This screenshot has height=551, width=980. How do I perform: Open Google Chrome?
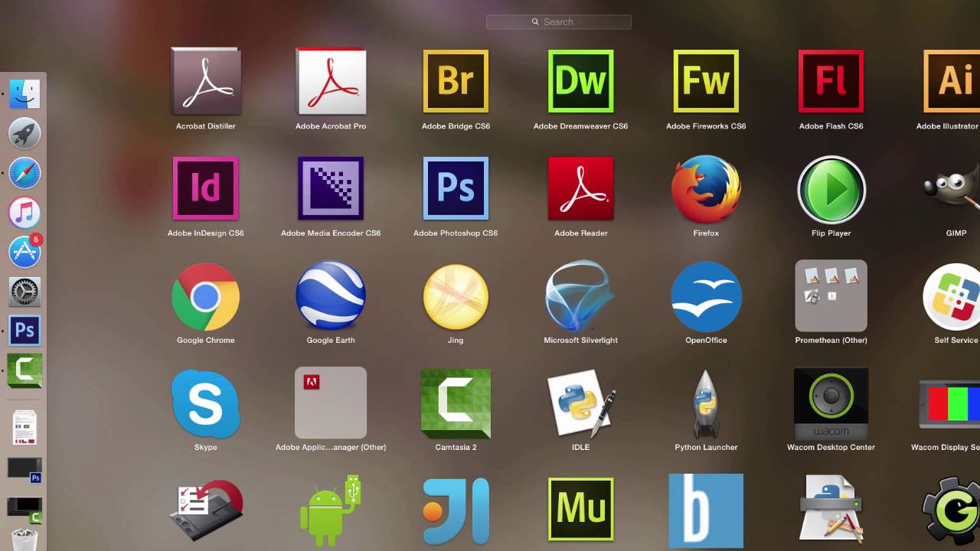[205, 297]
